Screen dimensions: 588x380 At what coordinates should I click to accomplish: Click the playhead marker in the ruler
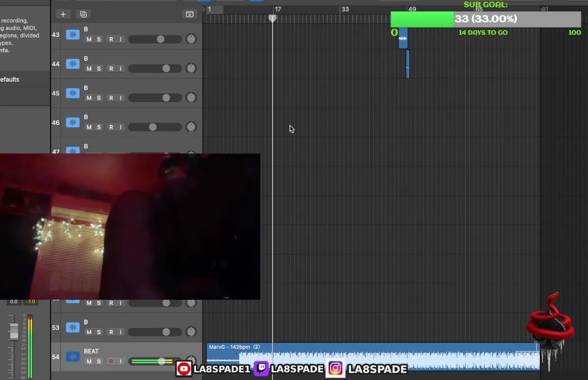273,18
